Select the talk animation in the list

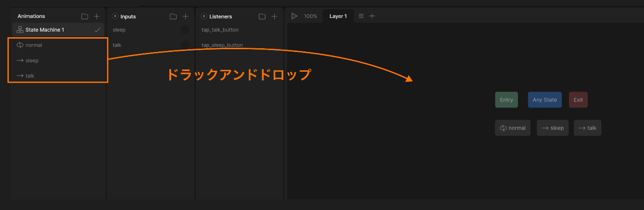click(x=58, y=76)
